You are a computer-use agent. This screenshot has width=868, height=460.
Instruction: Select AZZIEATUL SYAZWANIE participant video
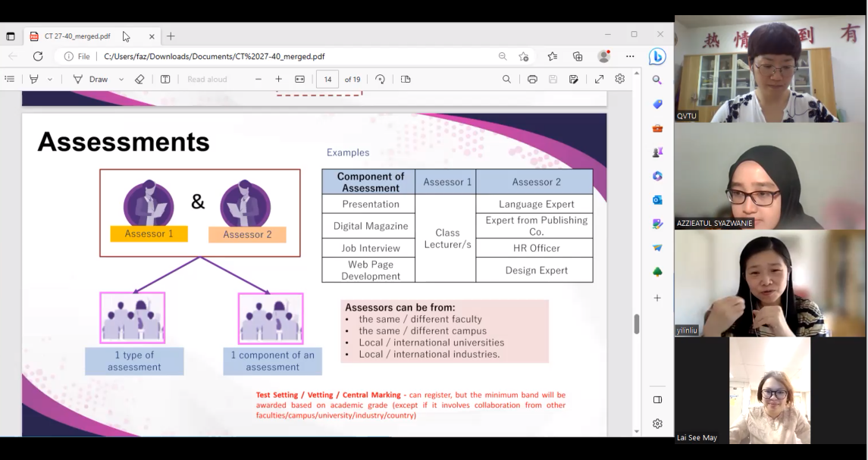coord(770,176)
